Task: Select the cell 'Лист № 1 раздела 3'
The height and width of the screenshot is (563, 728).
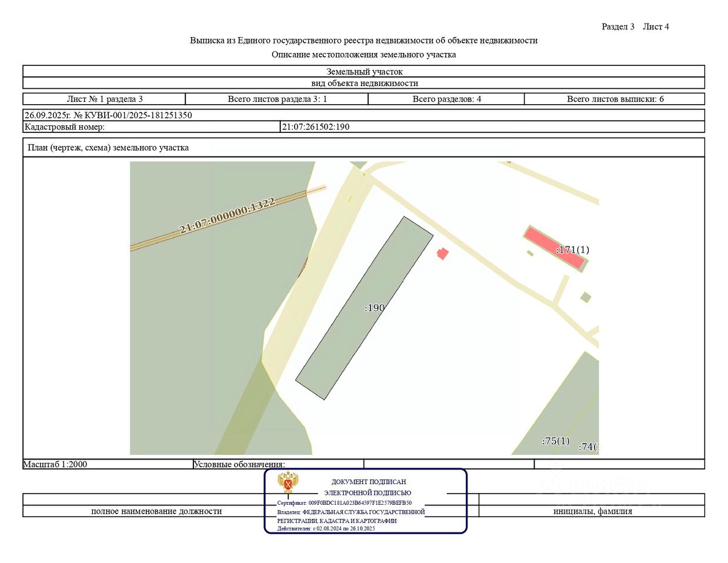Action: [x=105, y=99]
